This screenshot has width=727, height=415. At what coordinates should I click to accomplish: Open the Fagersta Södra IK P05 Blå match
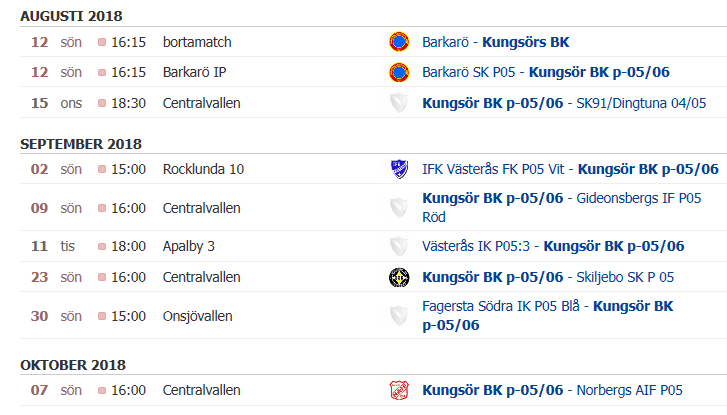click(x=548, y=316)
